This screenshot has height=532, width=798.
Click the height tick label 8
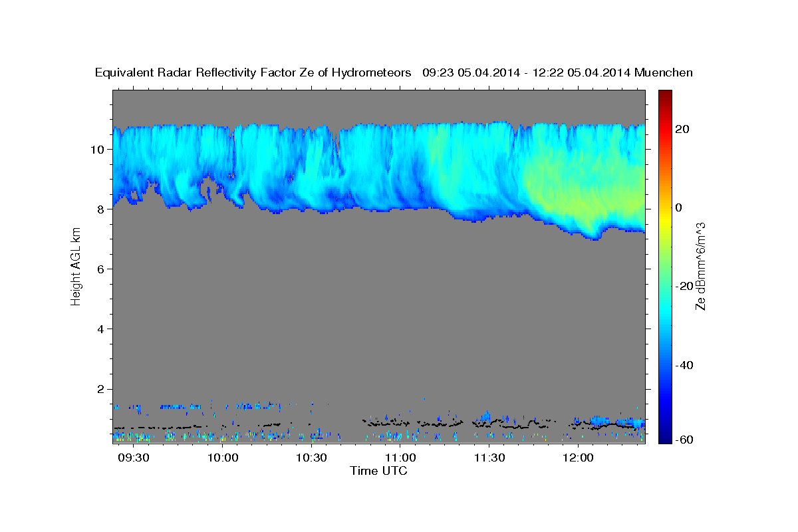click(x=101, y=209)
